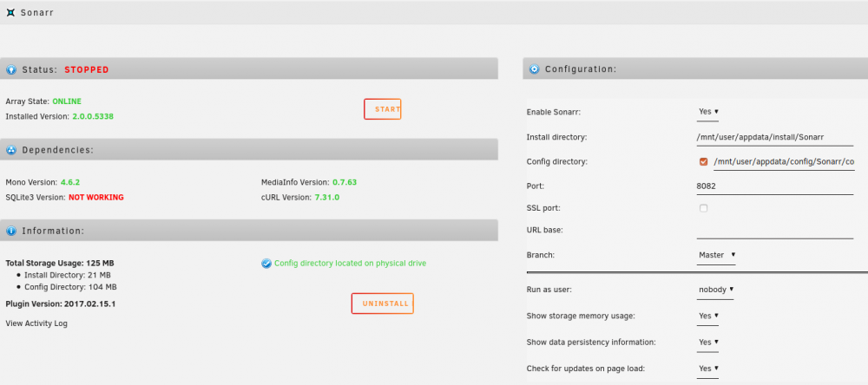This screenshot has height=385, width=868.
Task: Click the blue checkmark icon beside config directory notice
Action: 266,264
